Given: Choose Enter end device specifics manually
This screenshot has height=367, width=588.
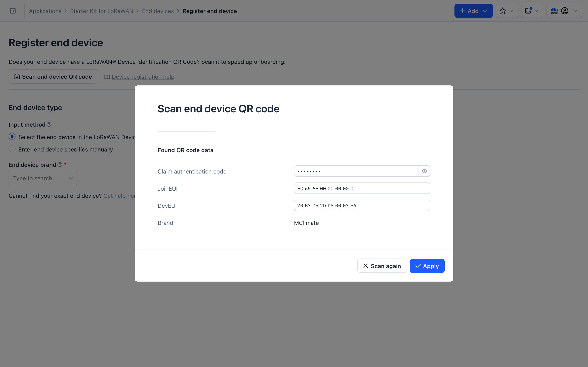Looking at the screenshot, I should (12, 149).
